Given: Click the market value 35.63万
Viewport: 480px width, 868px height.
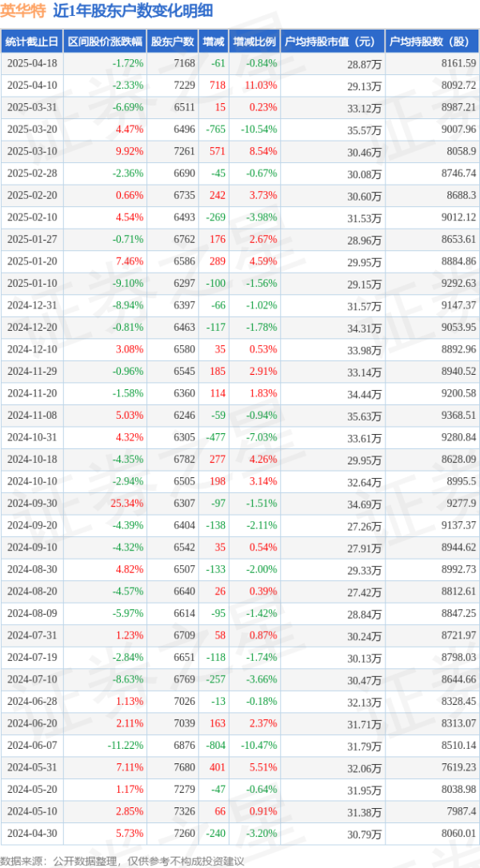Looking at the screenshot, I should coord(365,417).
